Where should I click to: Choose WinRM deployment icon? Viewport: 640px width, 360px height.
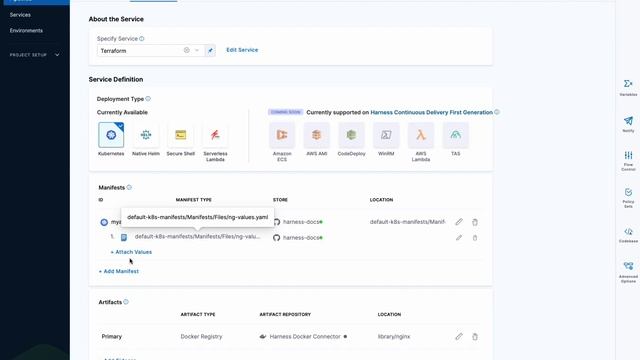point(386,135)
